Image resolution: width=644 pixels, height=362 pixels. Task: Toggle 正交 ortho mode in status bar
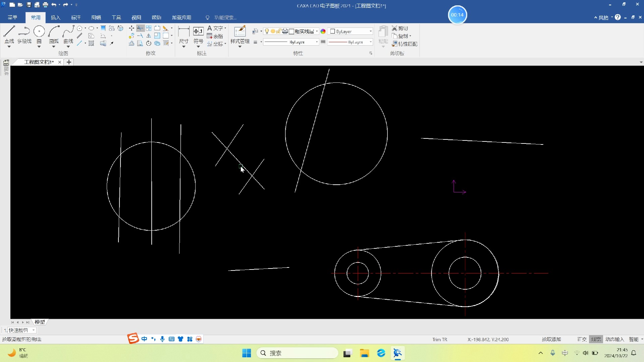click(x=582, y=339)
